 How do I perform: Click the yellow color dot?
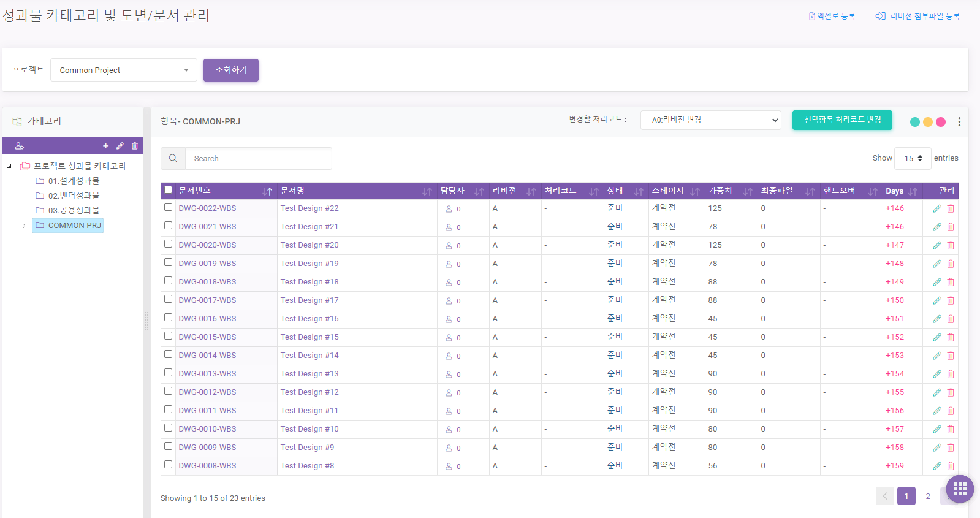(928, 122)
